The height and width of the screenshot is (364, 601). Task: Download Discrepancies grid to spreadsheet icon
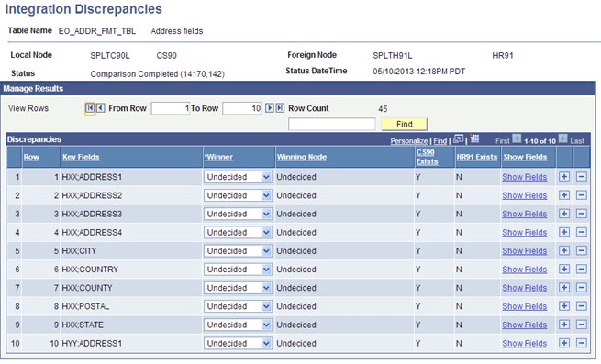point(474,139)
